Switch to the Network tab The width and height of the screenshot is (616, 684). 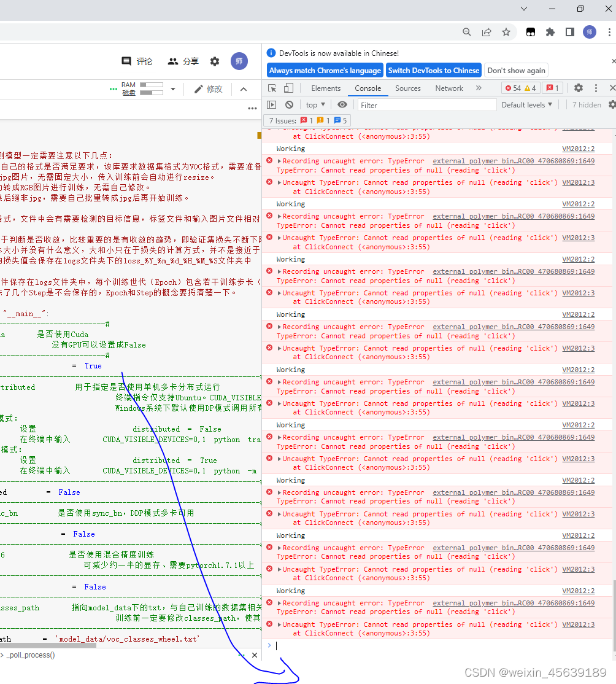pyautogui.click(x=449, y=88)
